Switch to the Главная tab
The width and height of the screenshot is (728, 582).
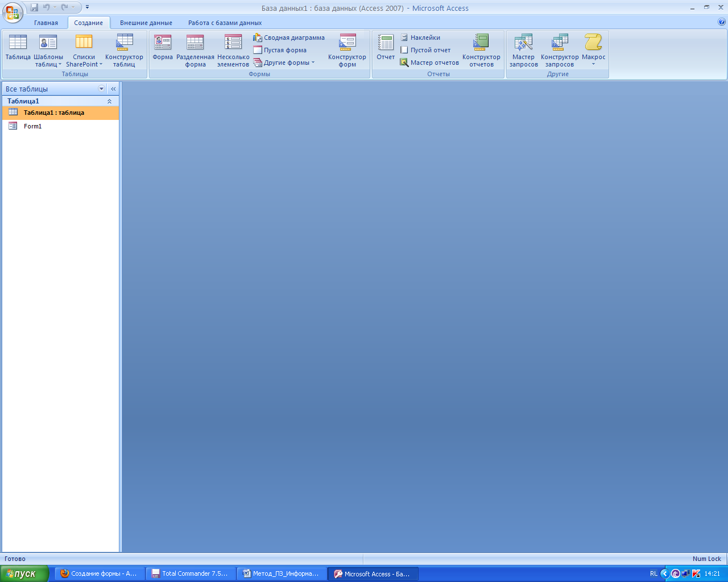pyautogui.click(x=46, y=23)
